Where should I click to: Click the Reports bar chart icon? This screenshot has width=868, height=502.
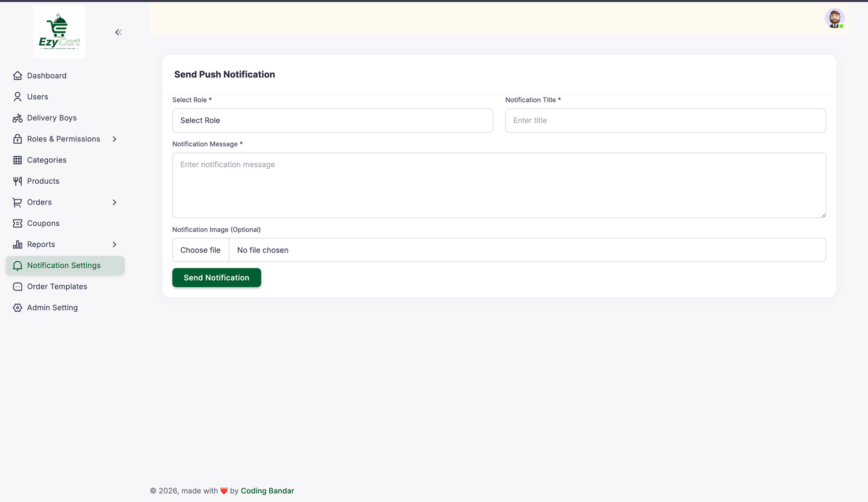click(17, 245)
